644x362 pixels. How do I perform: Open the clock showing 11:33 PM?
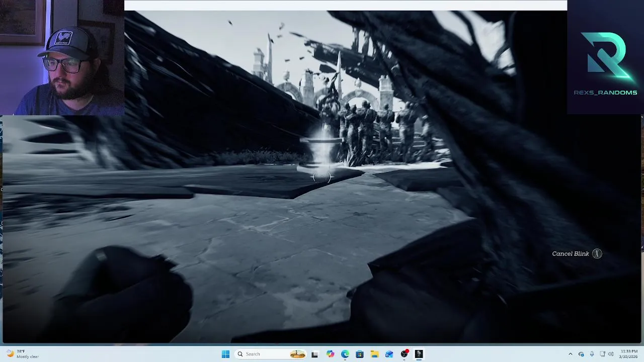click(x=629, y=354)
